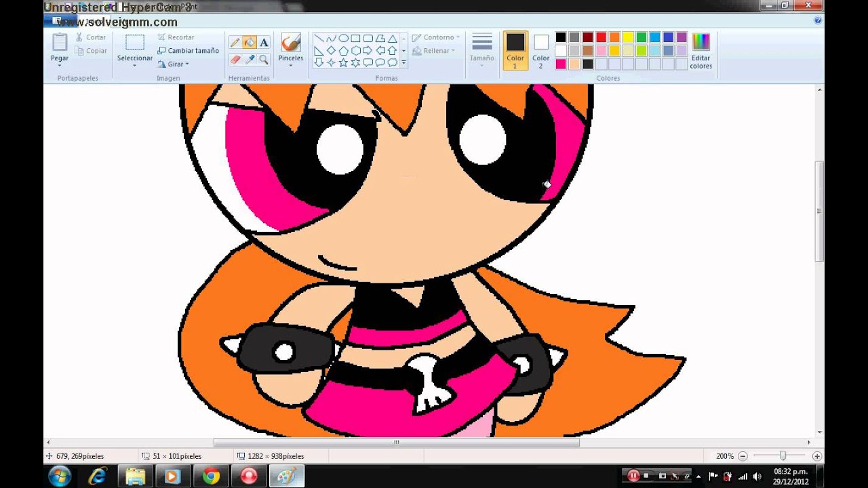Activate Color 2 background selector
The width and height of the screenshot is (868, 488).
(540, 51)
